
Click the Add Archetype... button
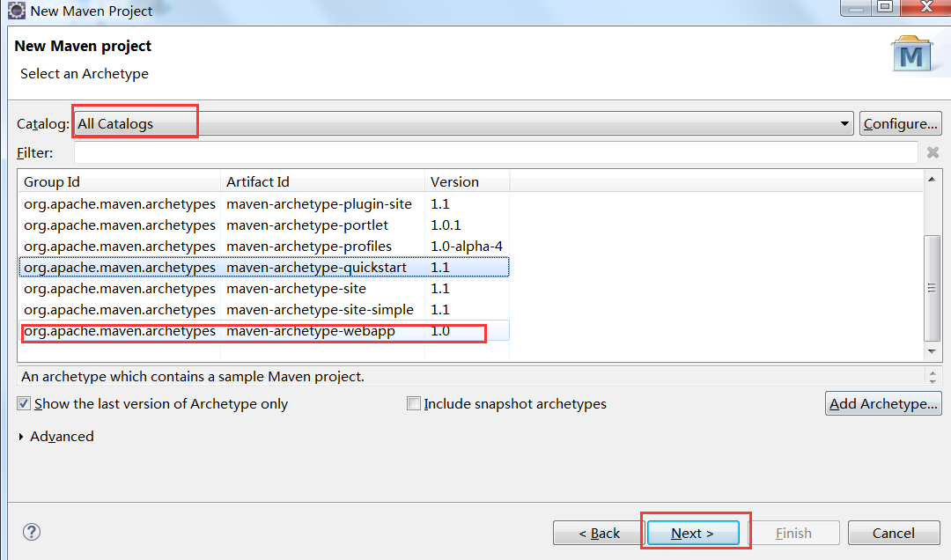pos(883,403)
